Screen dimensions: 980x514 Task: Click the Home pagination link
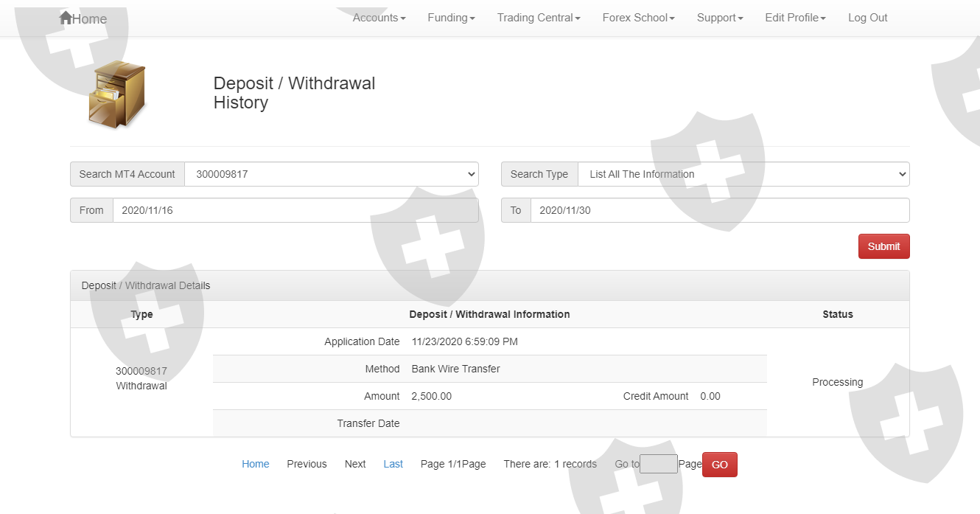tap(256, 464)
